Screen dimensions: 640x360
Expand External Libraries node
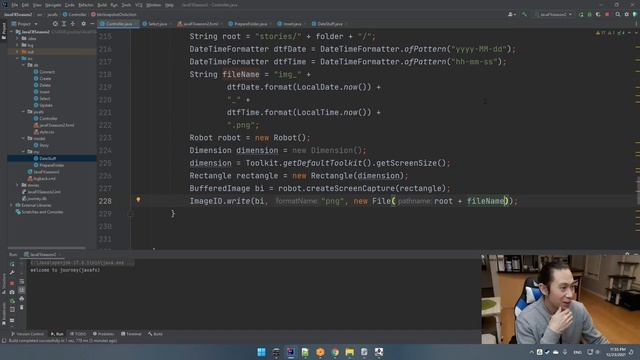click(12, 205)
